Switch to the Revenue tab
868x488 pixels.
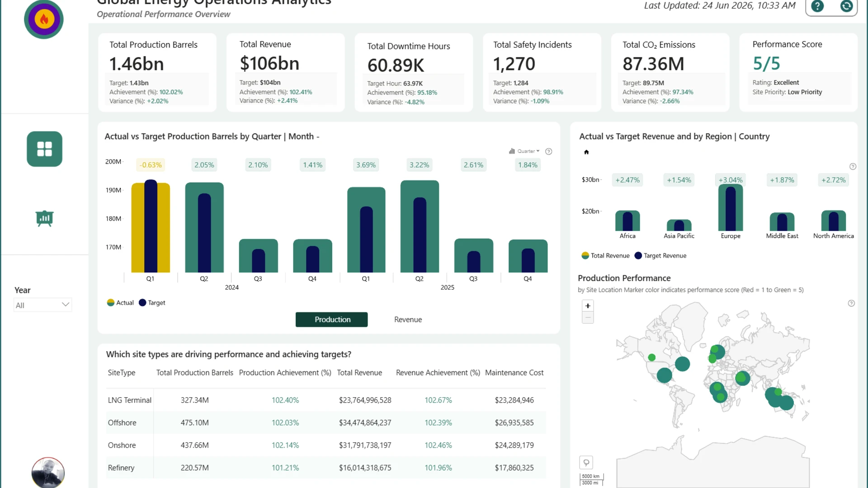point(408,319)
